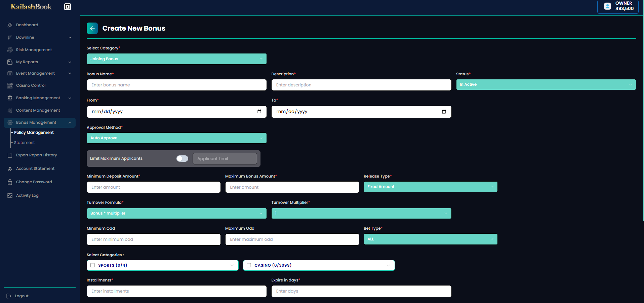This screenshot has height=303, width=644.
Task: Click the To date mm/dd/yyyy field
Action: [x=361, y=112]
